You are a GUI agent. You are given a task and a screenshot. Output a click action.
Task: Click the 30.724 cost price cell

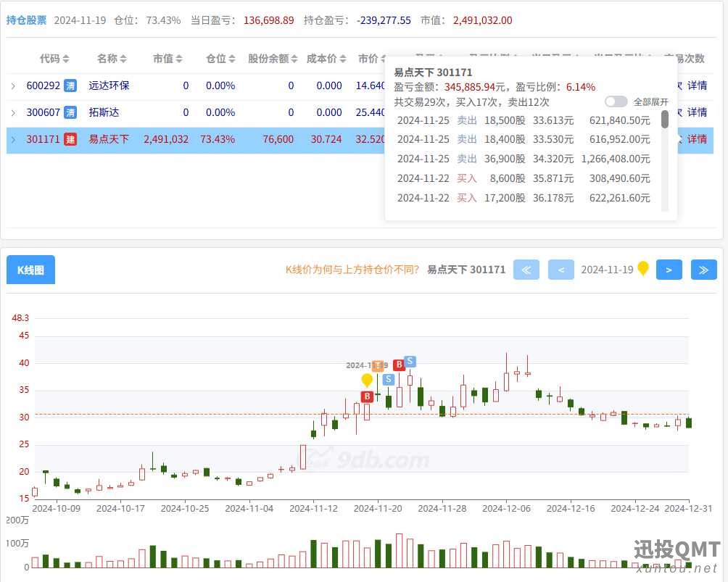(326, 140)
